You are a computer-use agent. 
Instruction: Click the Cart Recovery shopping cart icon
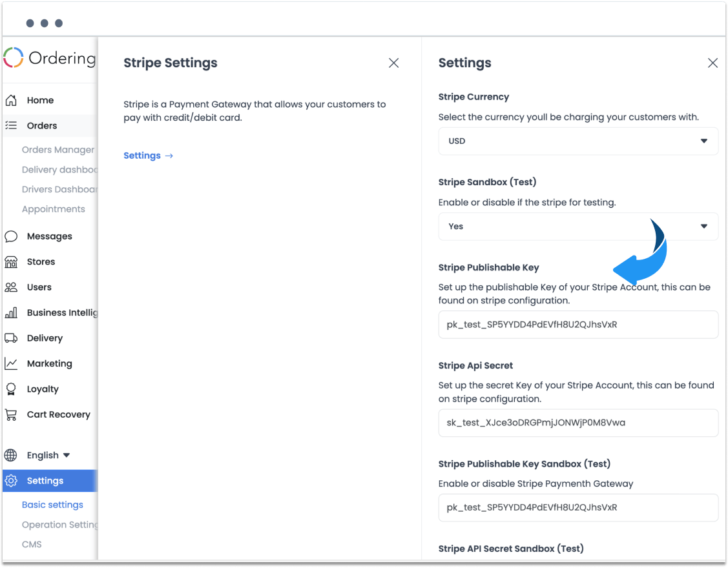[x=11, y=414]
